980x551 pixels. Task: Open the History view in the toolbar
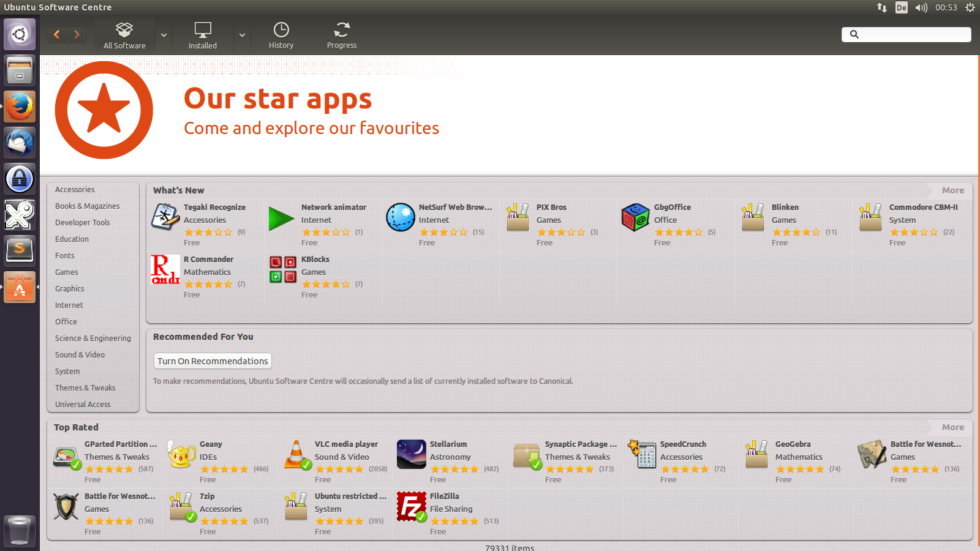click(x=281, y=35)
